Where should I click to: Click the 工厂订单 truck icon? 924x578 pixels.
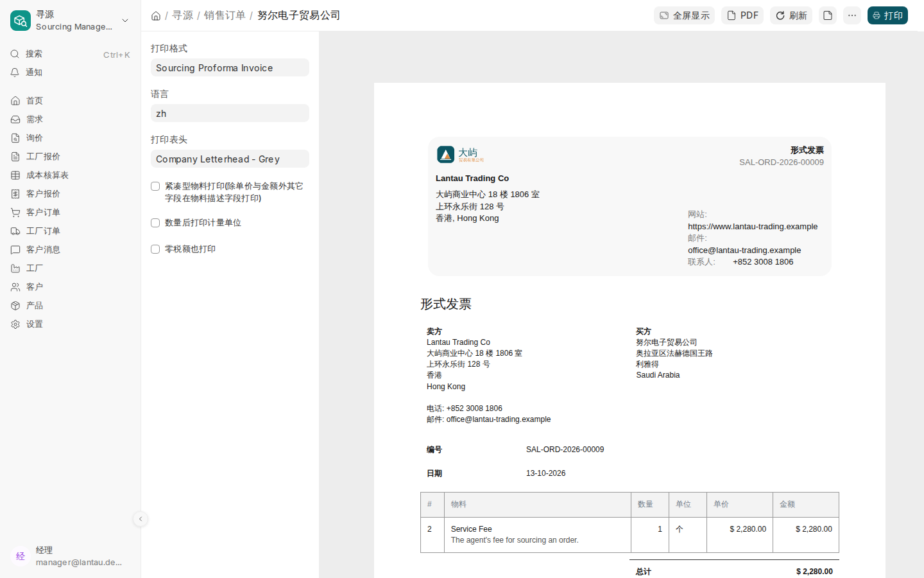(15, 231)
